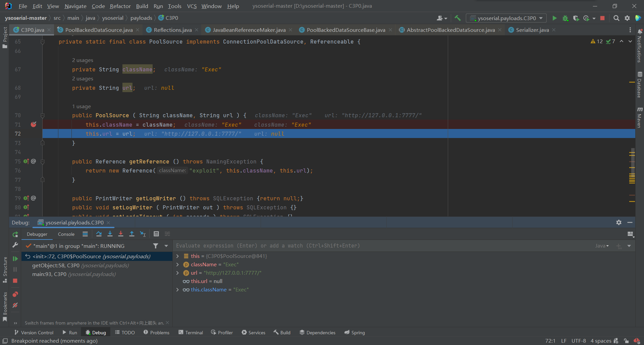Expand the url variable node
Image resolution: width=644 pixels, height=345 pixels.
tap(178, 273)
